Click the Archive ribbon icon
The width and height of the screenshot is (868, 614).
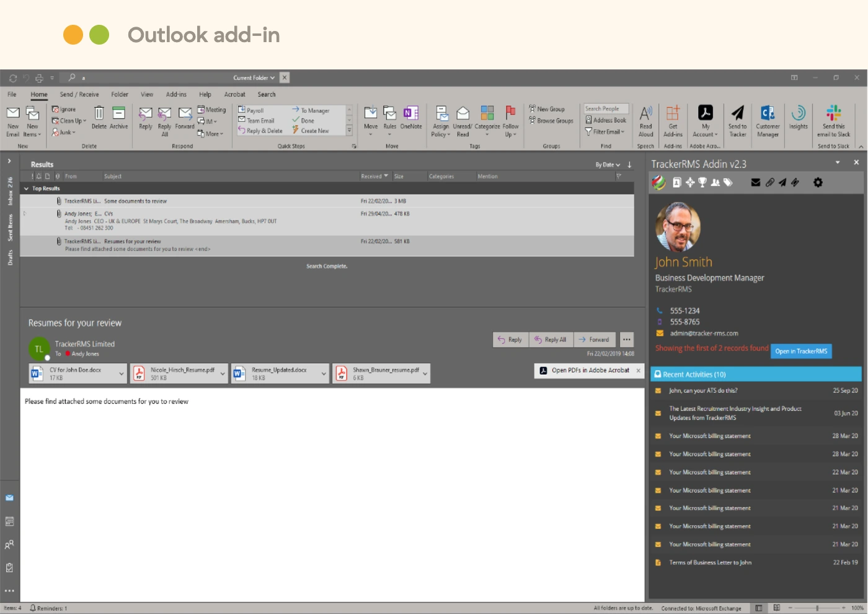[x=118, y=118]
